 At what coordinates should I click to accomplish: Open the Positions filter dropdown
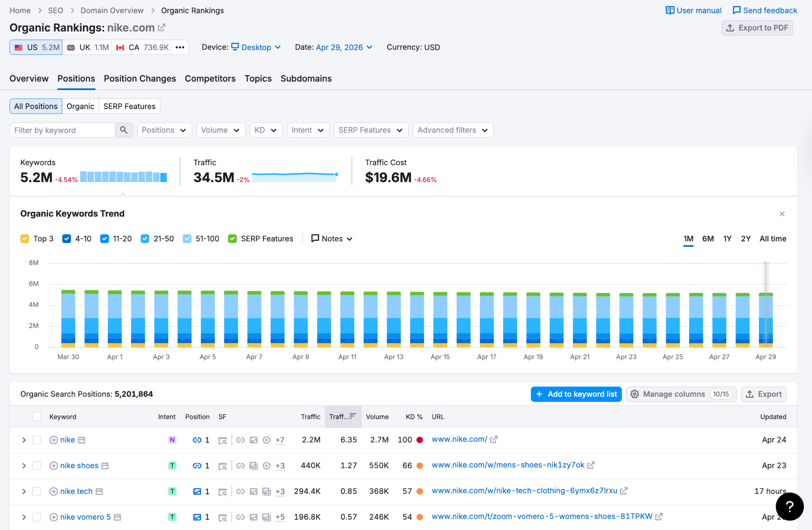tap(165, 130)
